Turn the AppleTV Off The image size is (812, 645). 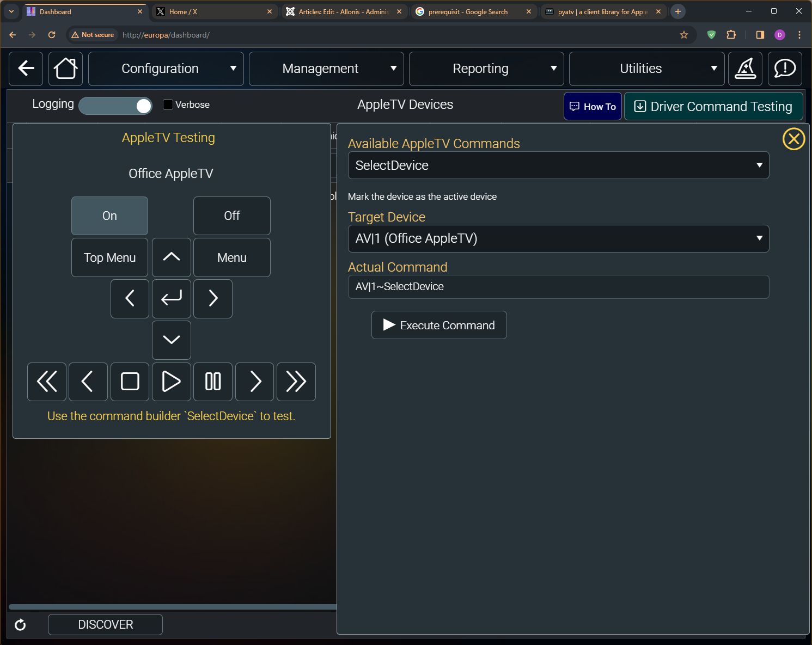pos(232,216)
